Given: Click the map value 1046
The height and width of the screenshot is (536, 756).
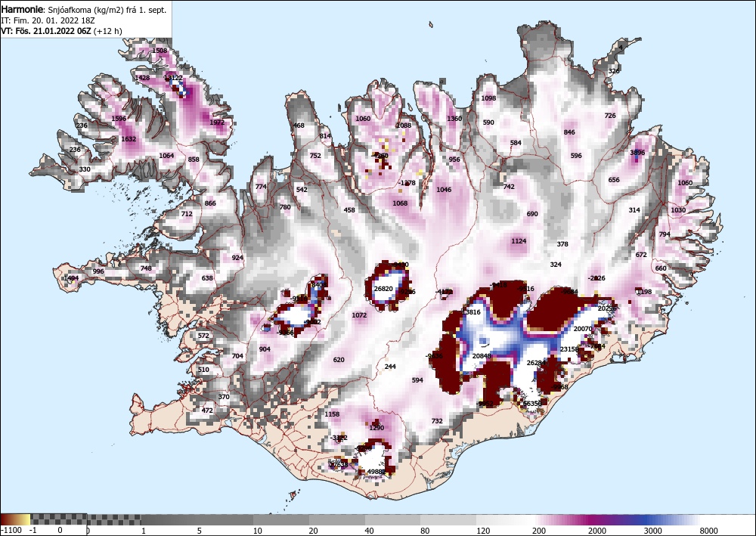Looking at the screenshot, I should pos(444,190).
